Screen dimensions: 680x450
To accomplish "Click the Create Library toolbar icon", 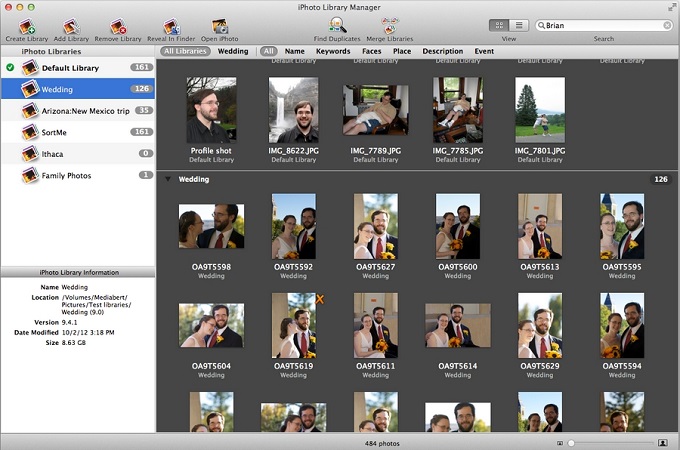I will [27, 26].
